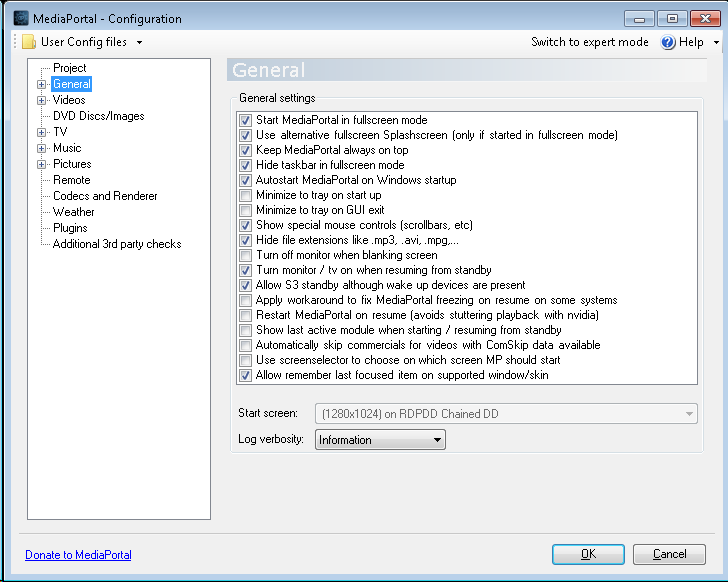This screenshot has height=582, width=728.
Task: Click the Log verbosity label
Action: click(x=271, y=439)
